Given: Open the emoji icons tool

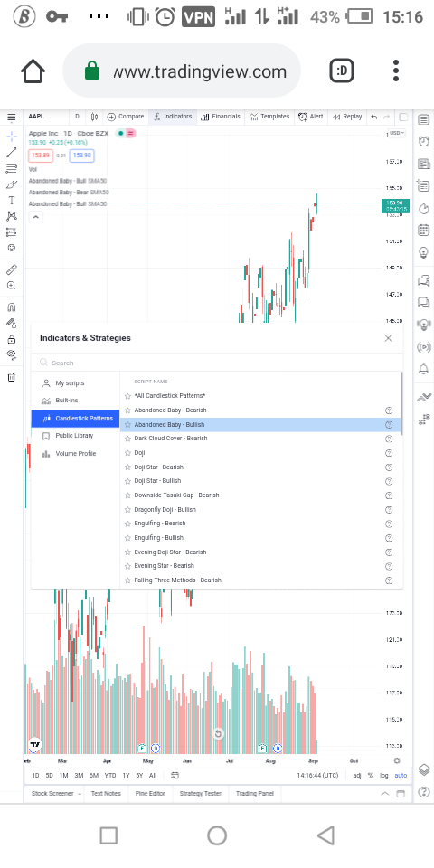Looking at the screenshot, I should [x=11, y=248].
